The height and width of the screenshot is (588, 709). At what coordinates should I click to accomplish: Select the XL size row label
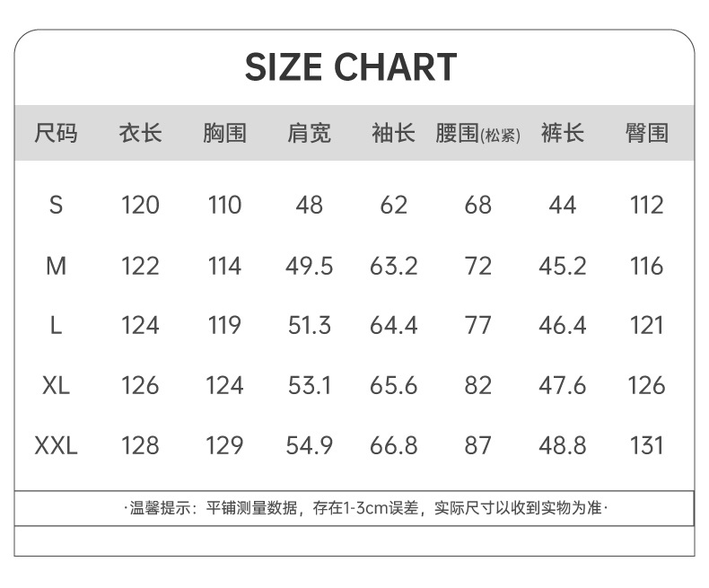(x=56, y=385)
